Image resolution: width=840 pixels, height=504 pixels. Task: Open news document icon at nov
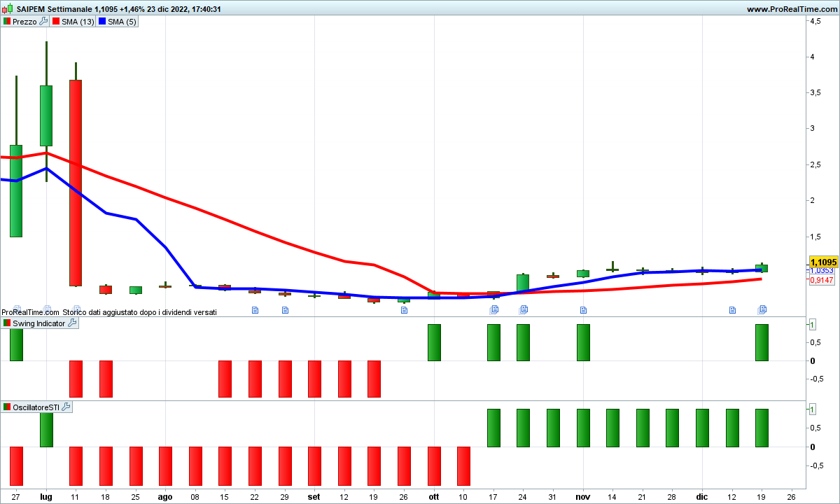point(583,310)
